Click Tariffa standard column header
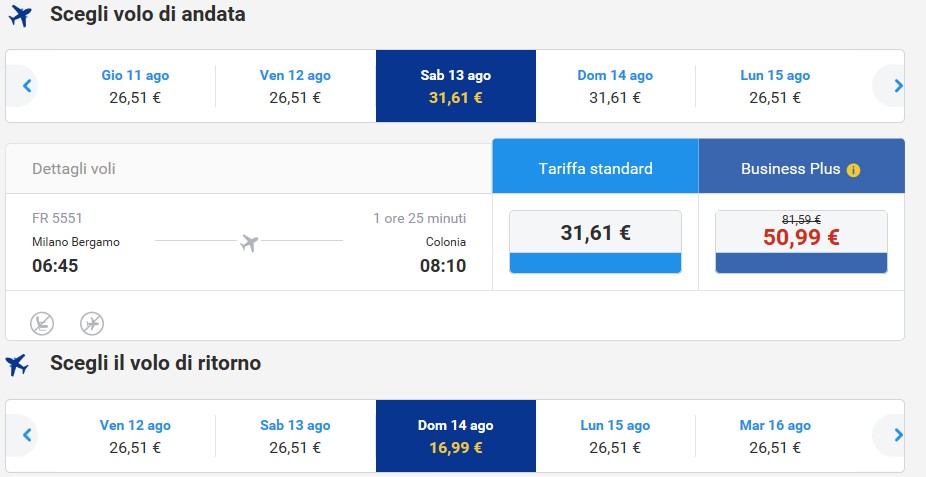The image size is (926, 477). point(595,168)
